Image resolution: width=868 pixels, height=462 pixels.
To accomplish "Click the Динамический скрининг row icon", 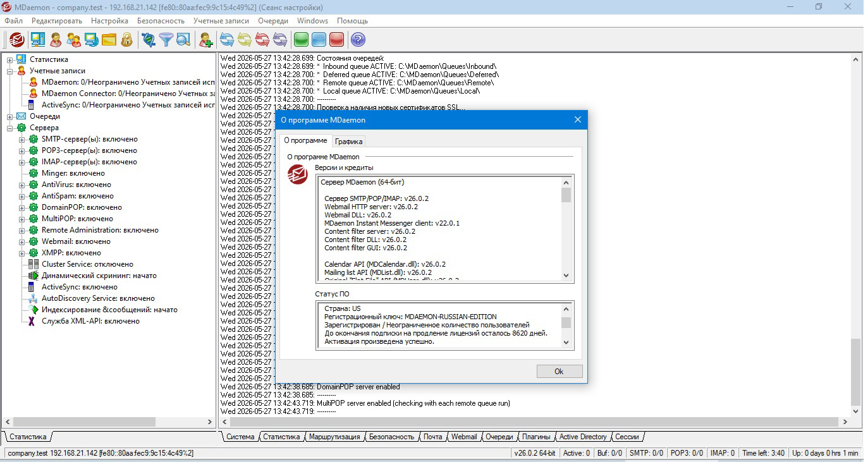I will pos(33,276).
